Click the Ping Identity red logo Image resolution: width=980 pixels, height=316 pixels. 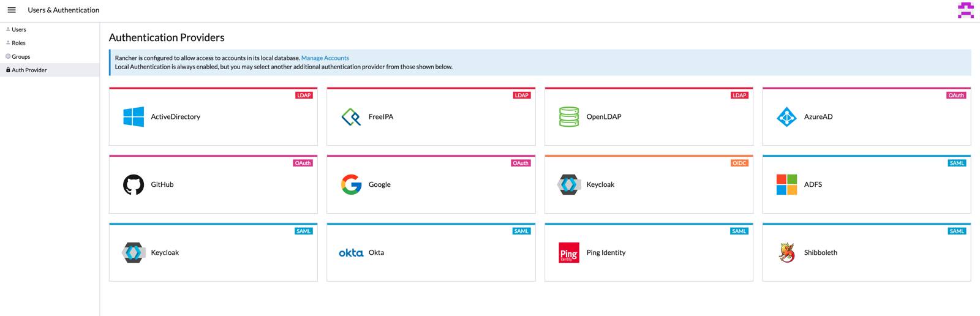568,252
